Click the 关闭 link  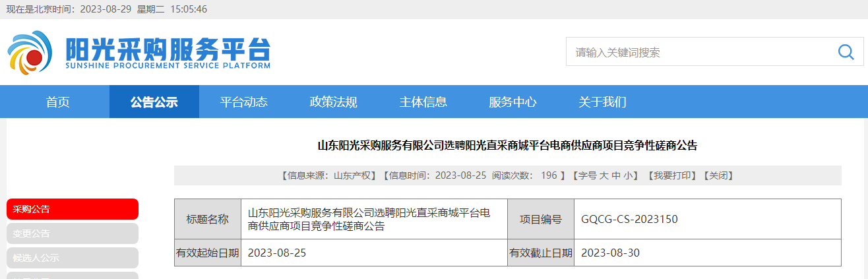click(718, 175)
